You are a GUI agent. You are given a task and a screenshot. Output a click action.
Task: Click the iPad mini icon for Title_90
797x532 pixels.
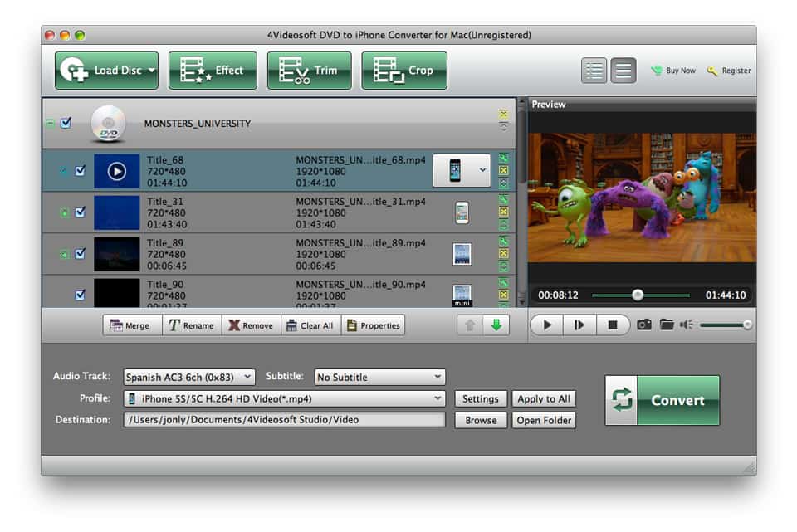point(462,295)
